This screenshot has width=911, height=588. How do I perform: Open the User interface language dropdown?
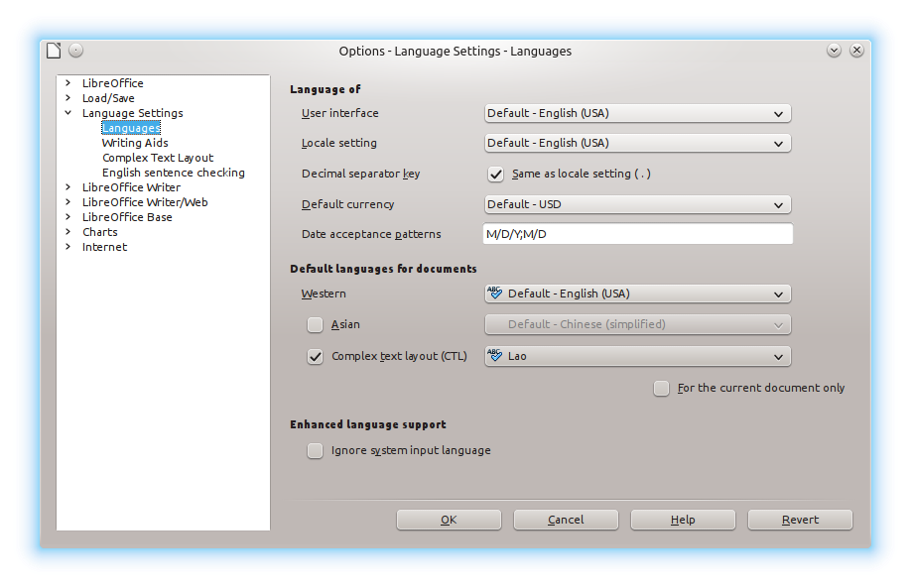click(637, 113)
